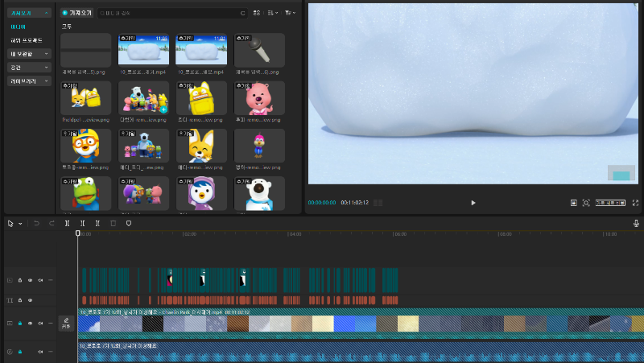Open more options for main video track
This screenshot has height=363, width=644.
point(51,324)
